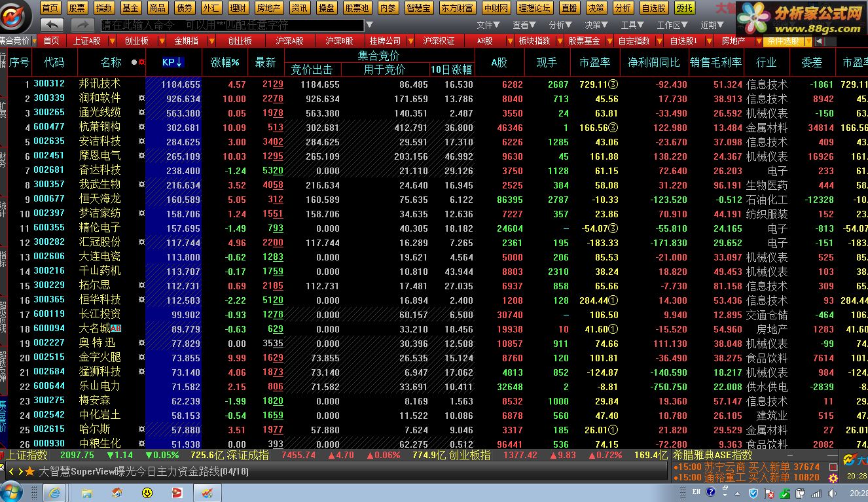This screenshot has width=868, height=502.
Task: Open the 自选股 toolbar button
Action: click(653, 8)
